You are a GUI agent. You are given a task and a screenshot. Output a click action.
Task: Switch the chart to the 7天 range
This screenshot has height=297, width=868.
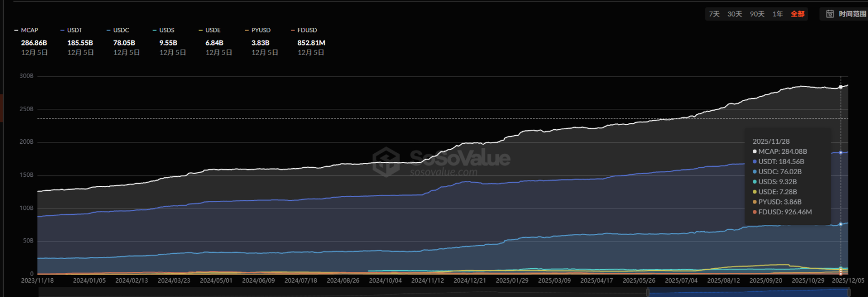714,14
